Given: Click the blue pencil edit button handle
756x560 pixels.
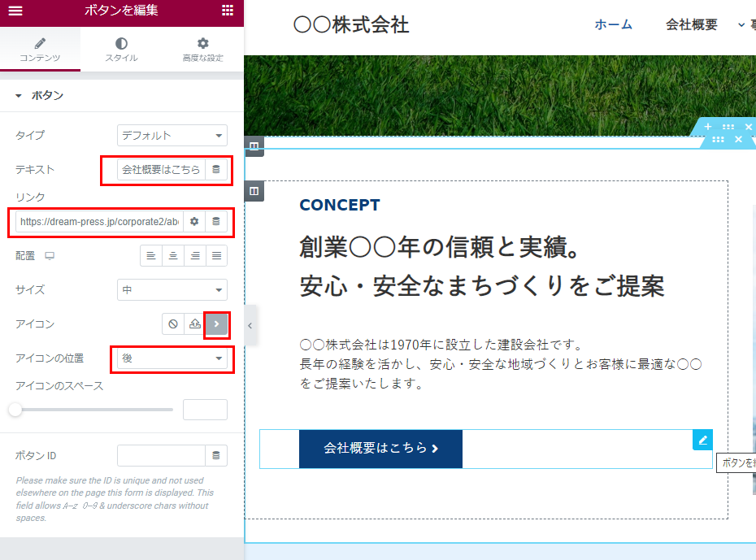Looking at the screenshot, I should coord(702,440).
